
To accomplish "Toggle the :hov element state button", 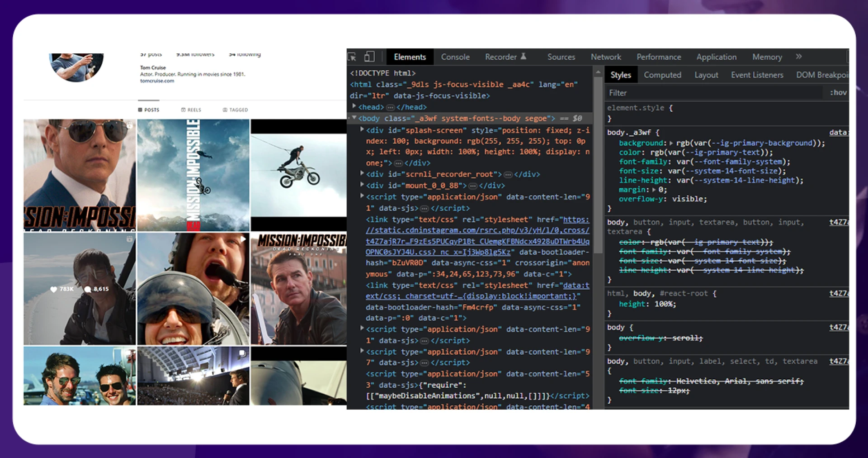I will [x=838, y=92].
